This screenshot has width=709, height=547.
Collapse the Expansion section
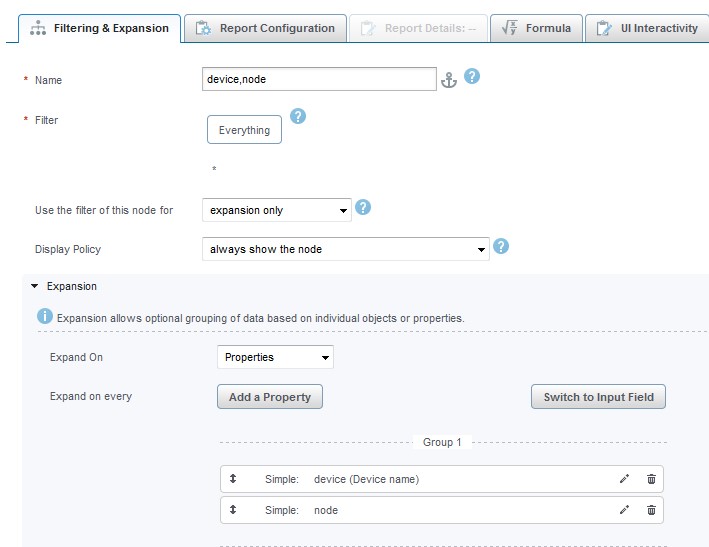pos(35,286)
